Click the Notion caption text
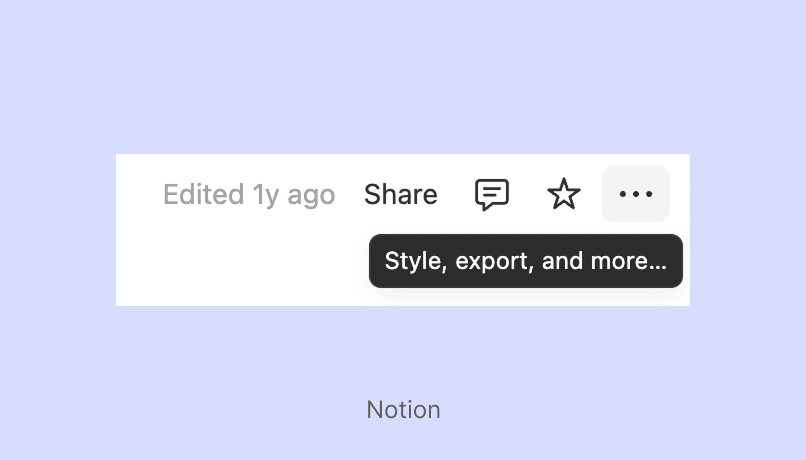This screenshot has height=460, width=806. (403, 409)
